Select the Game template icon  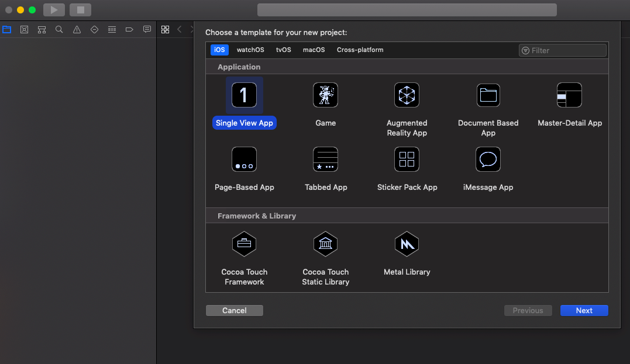325,95
